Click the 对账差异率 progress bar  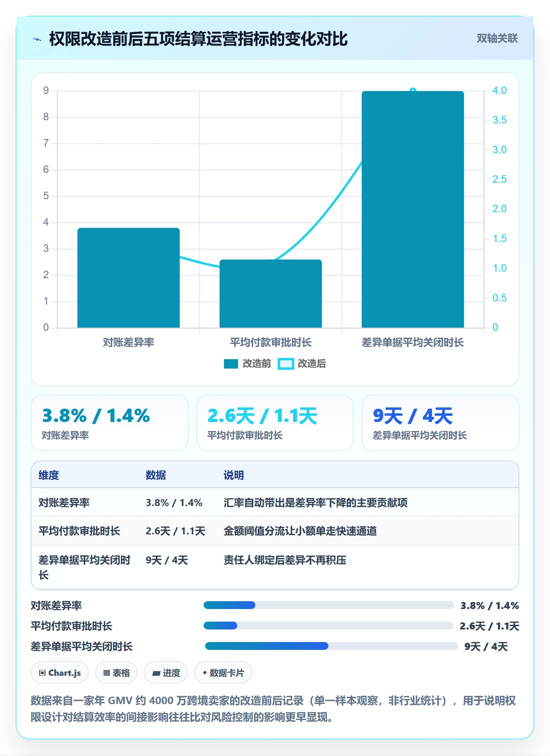[328, 605]
